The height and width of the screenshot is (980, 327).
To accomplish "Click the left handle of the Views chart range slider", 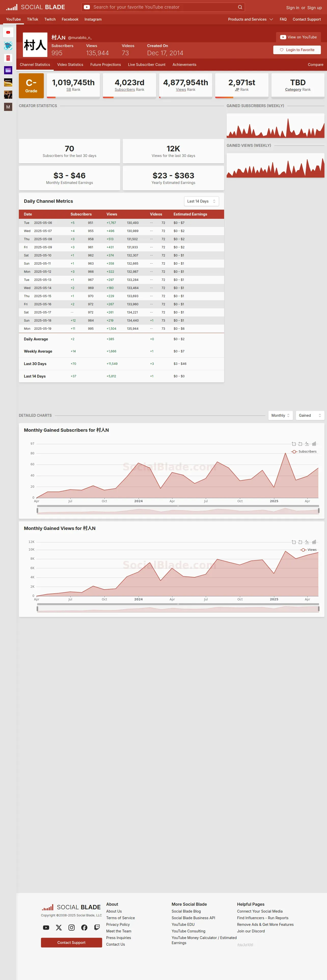I will pos(37,609).
